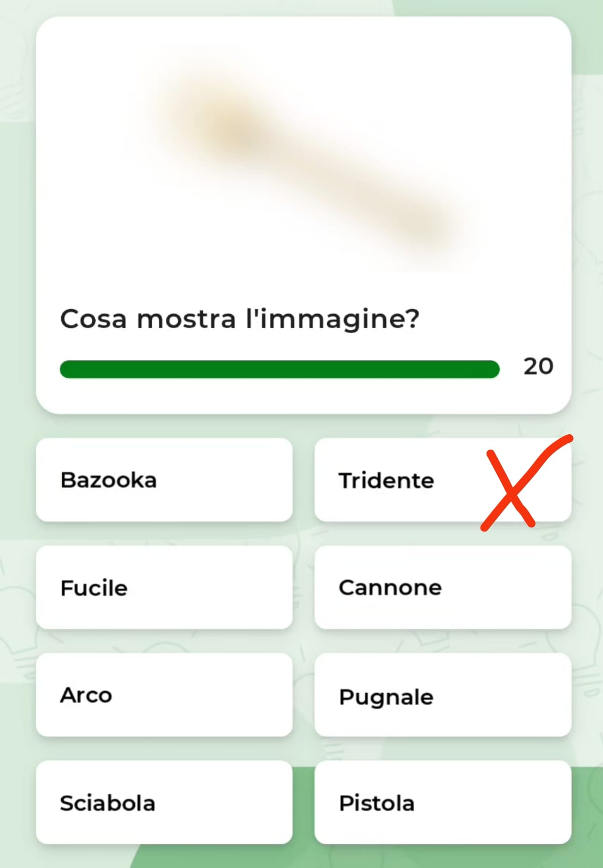Answer with the Italian word for rifle
The width and height of the screenshot is (603, 868).
pos(164,588)
